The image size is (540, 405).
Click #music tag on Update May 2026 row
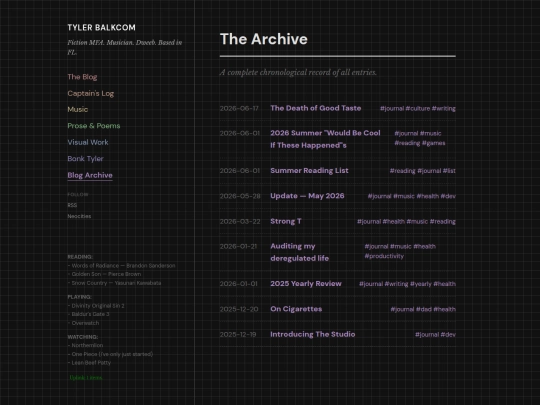click(404, 196)
